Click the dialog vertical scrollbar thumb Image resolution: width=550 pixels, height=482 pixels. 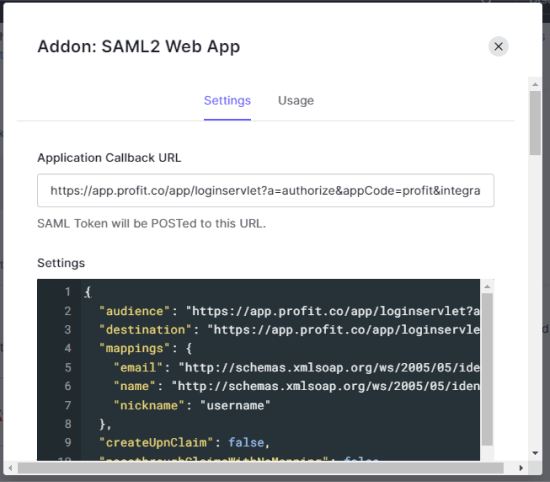click(x=535, y=123)
